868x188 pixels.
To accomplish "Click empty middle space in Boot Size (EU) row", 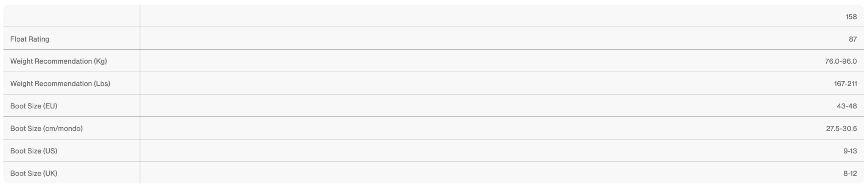I will 455,106.
